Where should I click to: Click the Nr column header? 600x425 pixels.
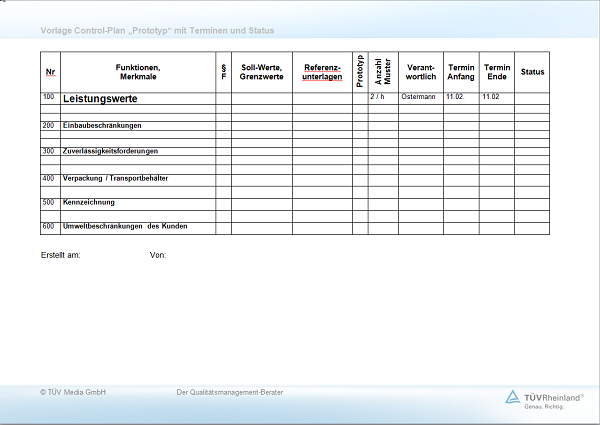click(x=50, y=72)
